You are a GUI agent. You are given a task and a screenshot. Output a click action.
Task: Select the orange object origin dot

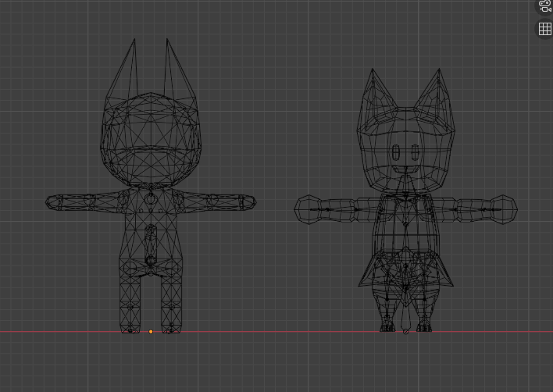coord(151,332)
